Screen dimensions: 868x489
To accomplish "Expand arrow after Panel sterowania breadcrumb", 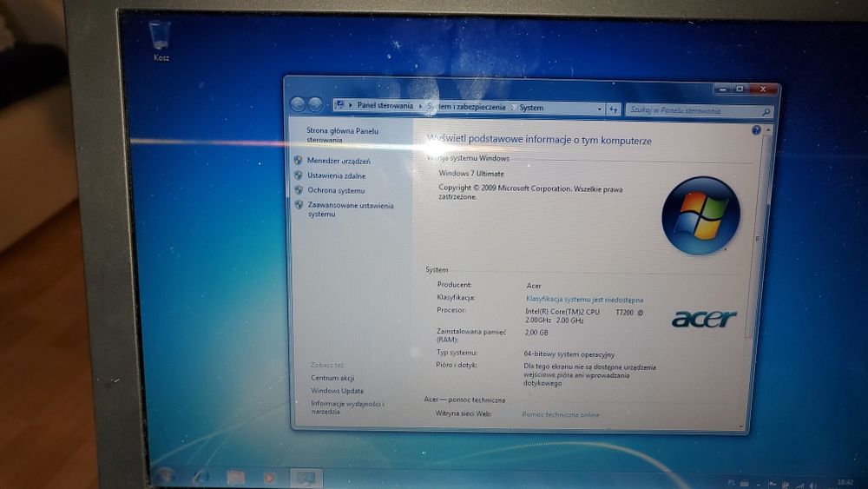I will tap(421, 106).
